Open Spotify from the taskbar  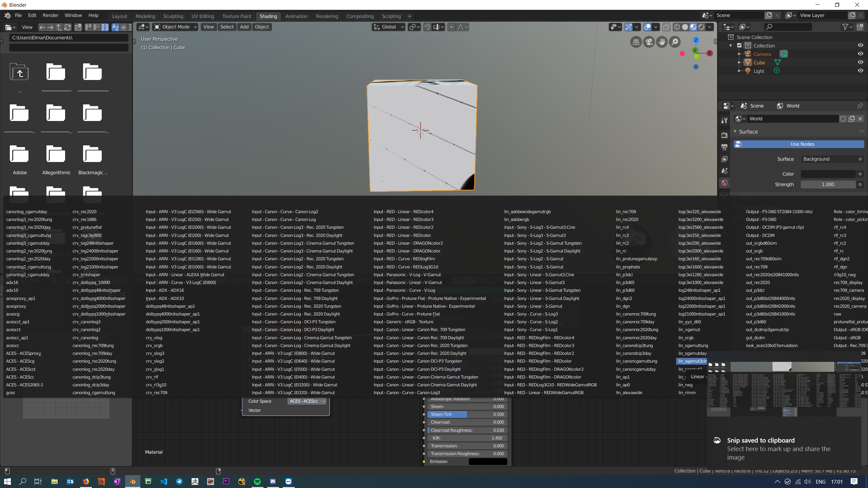(257, 482)
